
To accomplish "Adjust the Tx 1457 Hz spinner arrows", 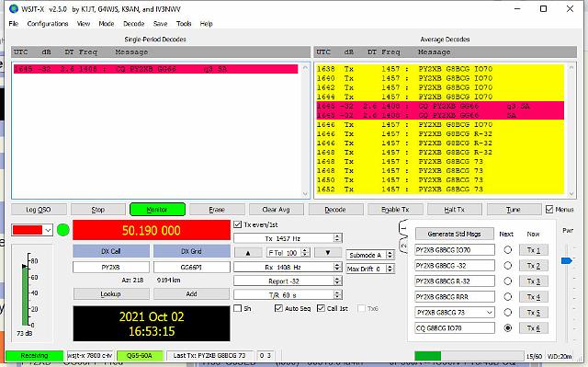I will (x=337, y=238).
